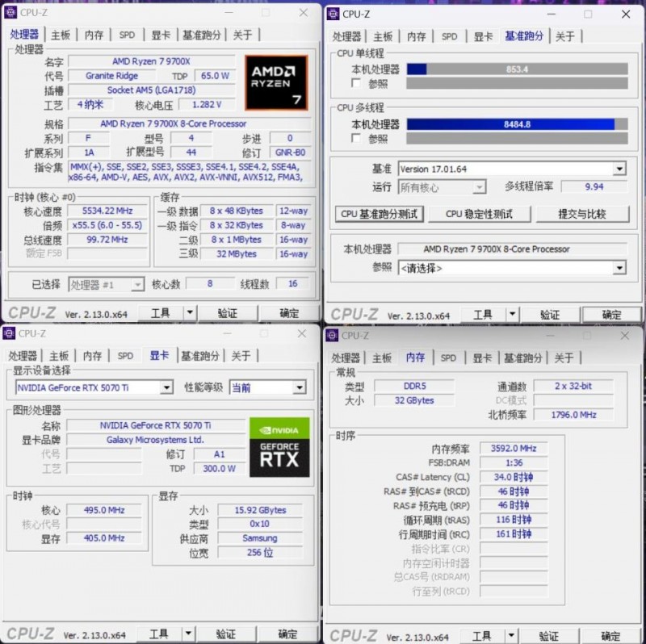This screenshot has width=646, height=644.
Task: Click the 提交与比较 button
Action: 581,214
